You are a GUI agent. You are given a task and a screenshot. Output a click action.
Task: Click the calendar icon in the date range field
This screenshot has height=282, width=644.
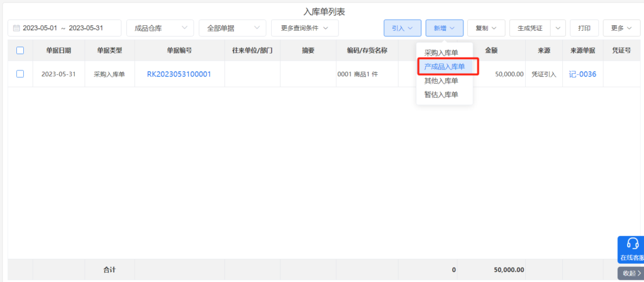click(x=16, y=28)
